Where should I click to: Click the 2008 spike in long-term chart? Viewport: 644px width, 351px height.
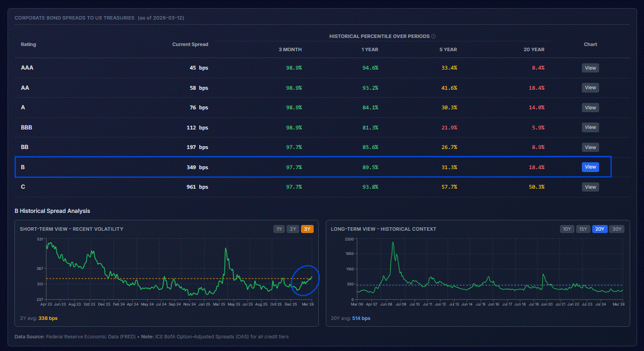point(393,244)
